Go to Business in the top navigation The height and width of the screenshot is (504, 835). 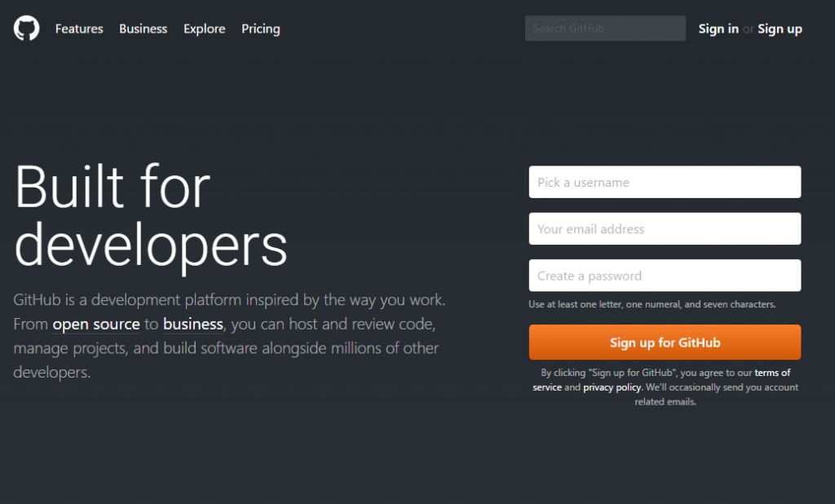click(x=143, y=29)
